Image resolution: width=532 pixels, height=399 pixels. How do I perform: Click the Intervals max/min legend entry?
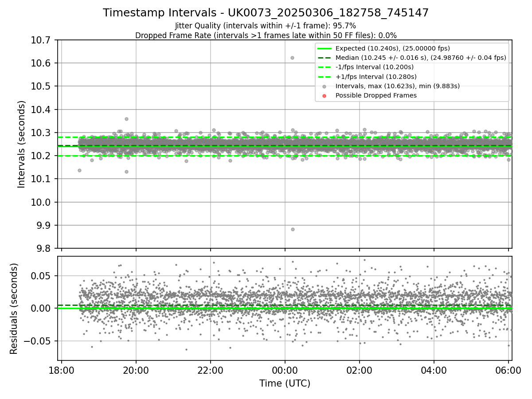pyautogui.click(x=397, y=86)
